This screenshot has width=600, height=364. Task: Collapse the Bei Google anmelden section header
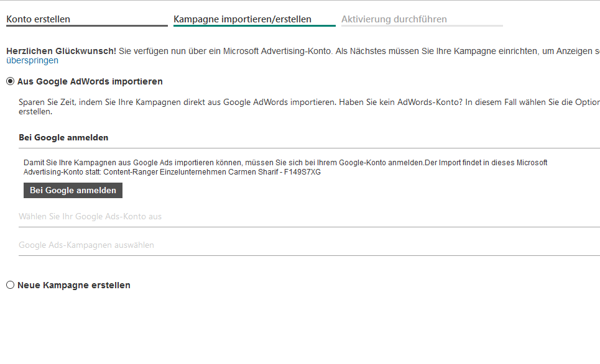(x=63, y=137)
